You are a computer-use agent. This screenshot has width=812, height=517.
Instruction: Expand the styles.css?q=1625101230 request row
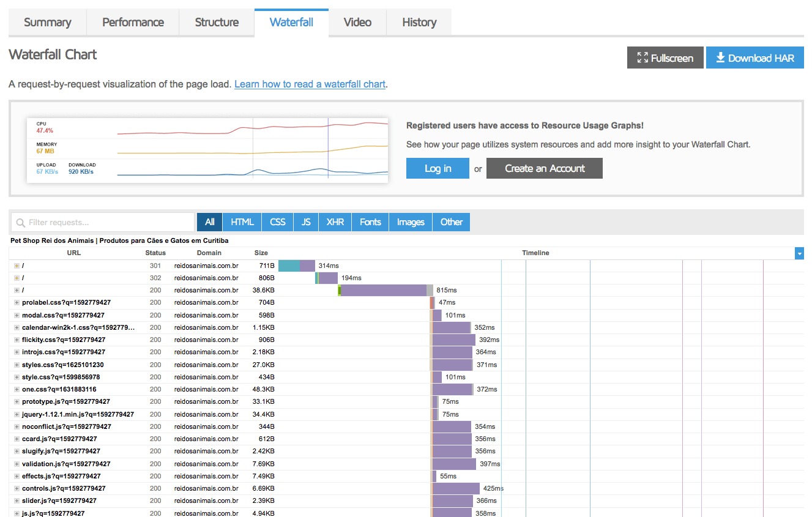[17, 365]
